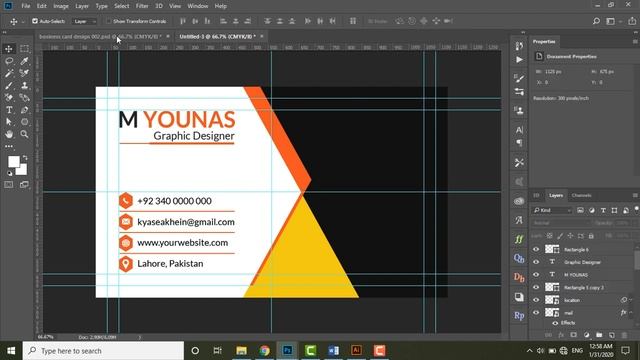Hide the location layer
The image size is (640, 360).
coord(536,300)
